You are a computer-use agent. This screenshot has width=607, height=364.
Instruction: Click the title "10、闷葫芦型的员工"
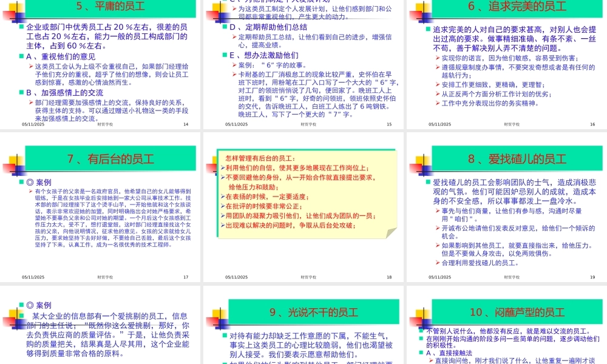tap(517, 312)
